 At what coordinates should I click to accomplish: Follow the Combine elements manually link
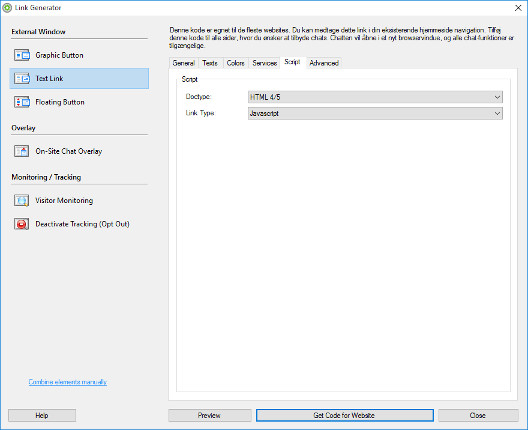coord(68,382)
